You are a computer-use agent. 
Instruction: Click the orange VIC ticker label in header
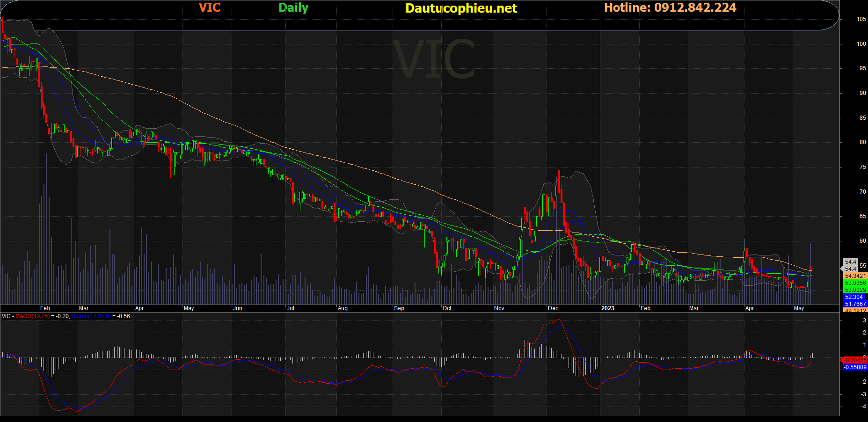click(x=209, y=7)
